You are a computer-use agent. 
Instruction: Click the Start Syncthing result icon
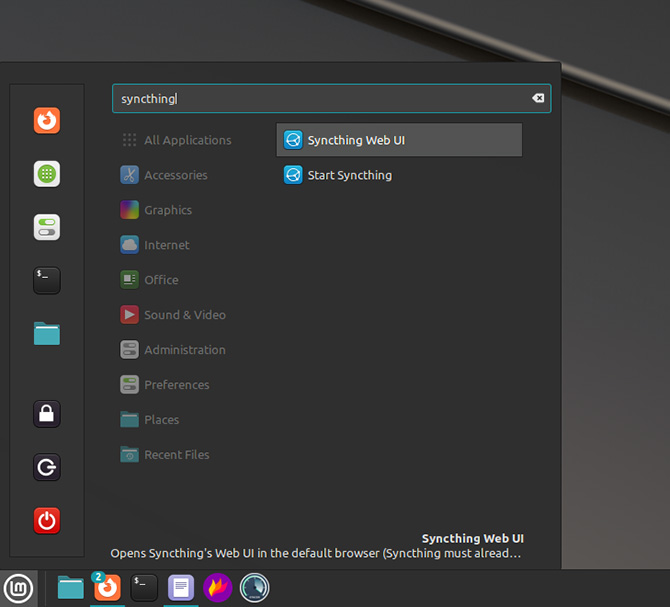click(x=293, y=175)
